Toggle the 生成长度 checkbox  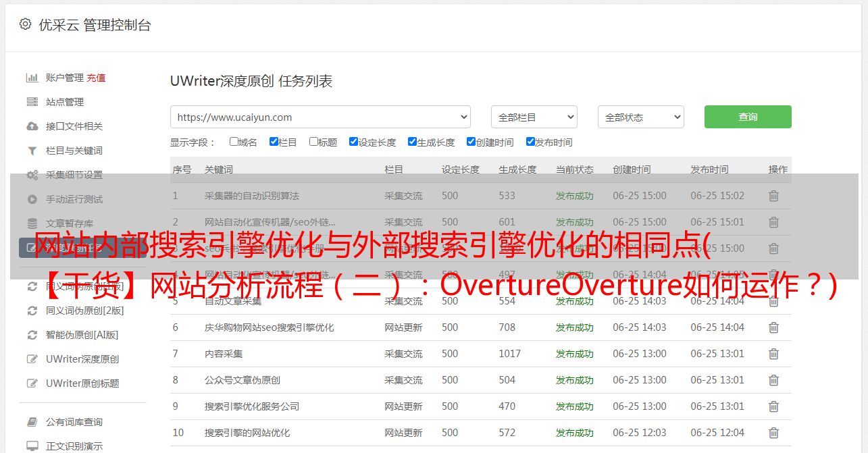pyautogui.click(x=412, y=142)
